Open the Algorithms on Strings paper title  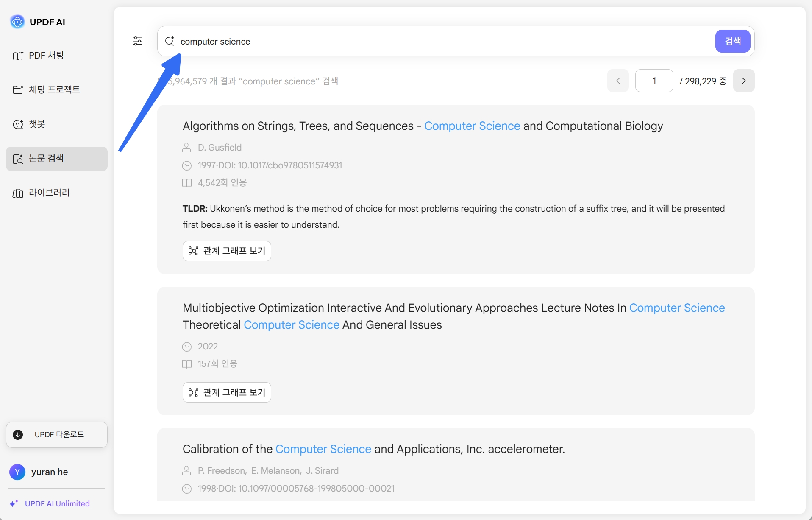pyautogui.click(x=423, y=126)
